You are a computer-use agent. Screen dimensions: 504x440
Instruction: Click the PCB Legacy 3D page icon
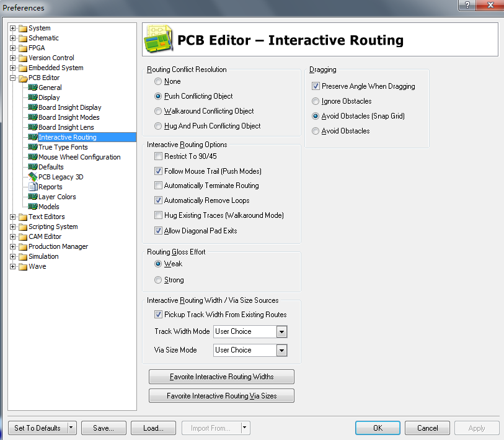(x=33, y=177)
